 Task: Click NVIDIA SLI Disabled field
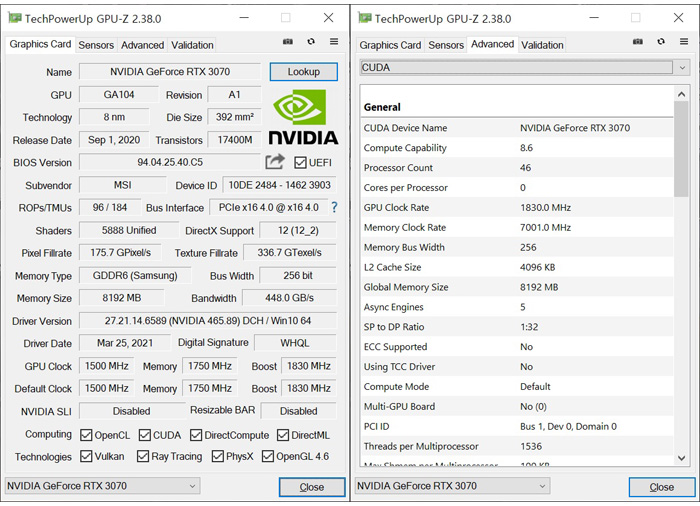click(x=132, y=411)
